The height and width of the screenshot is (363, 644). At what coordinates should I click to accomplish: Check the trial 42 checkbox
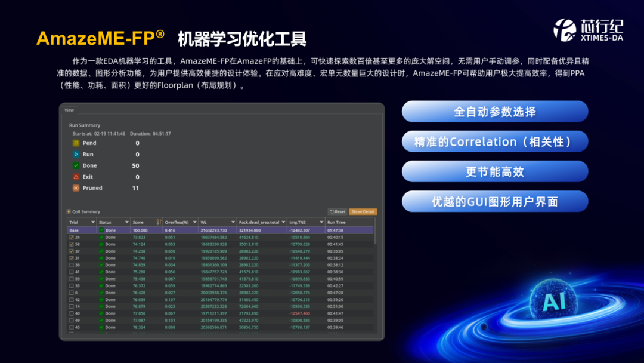(72, 300)
